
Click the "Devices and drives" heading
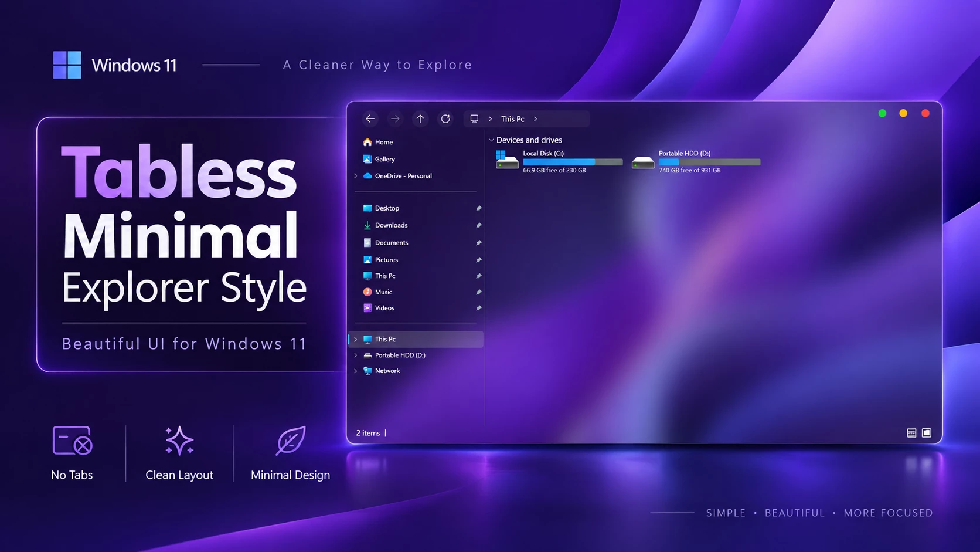click(529, 140)
